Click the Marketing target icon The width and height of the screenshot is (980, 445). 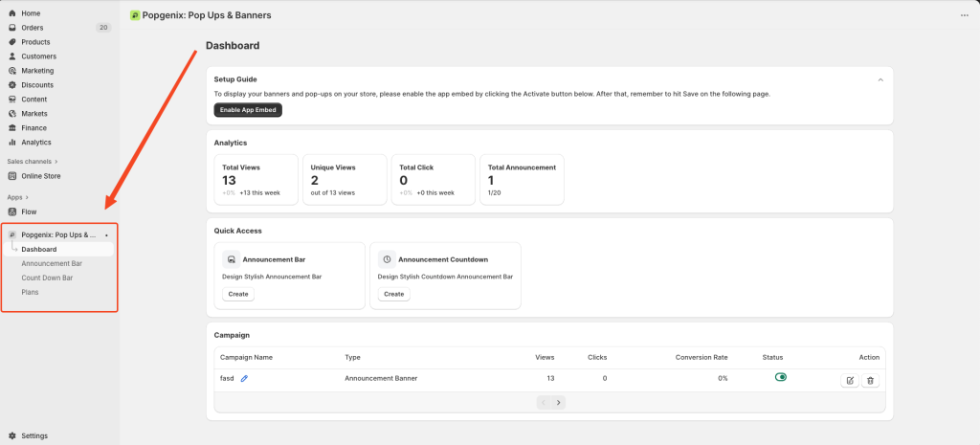12,71
